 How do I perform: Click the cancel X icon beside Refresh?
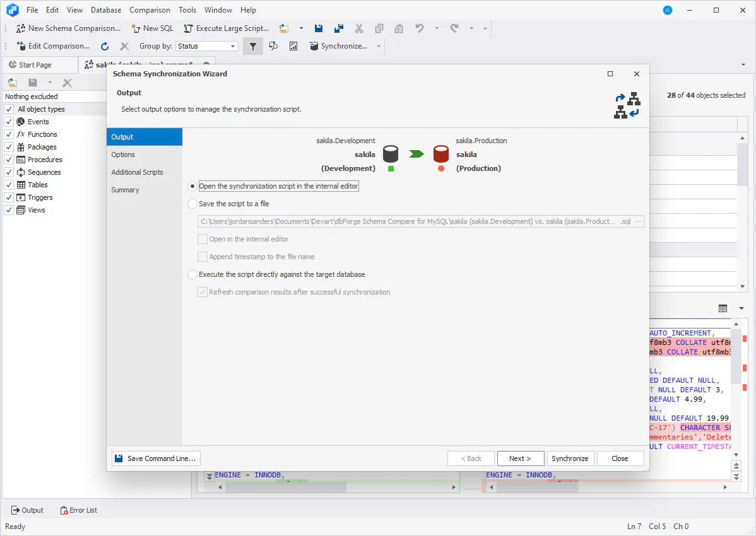(124, 46)
